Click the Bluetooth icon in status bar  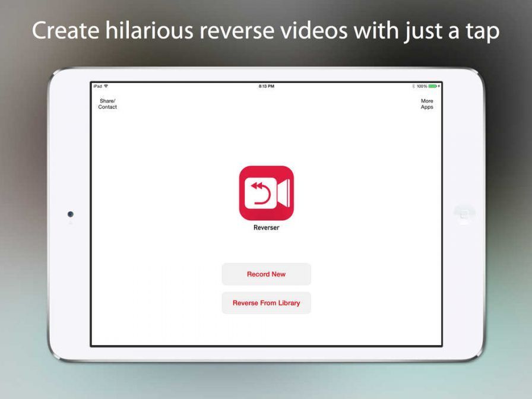413,86
